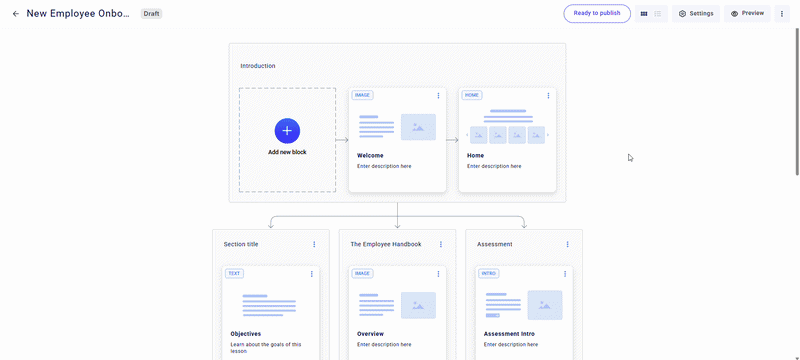Click the blue plus Add new block icon
The image size is (800, 360).
point(287,131)
